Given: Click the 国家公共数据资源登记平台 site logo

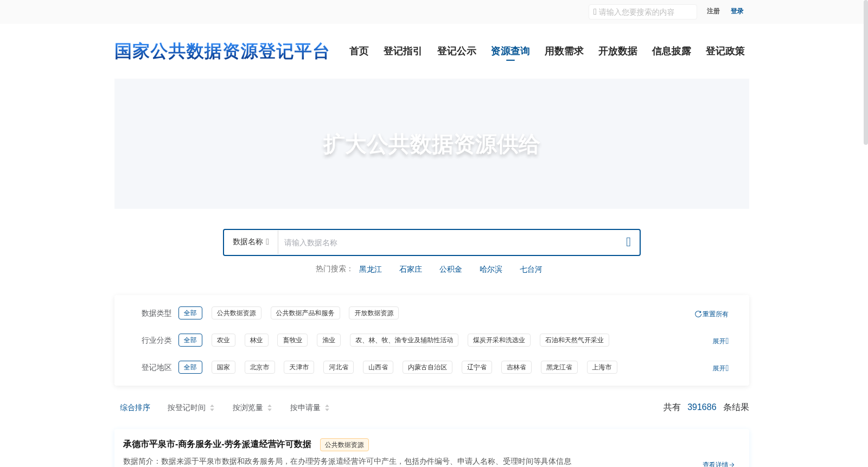Looking at the screenshot, I should 222,52.
